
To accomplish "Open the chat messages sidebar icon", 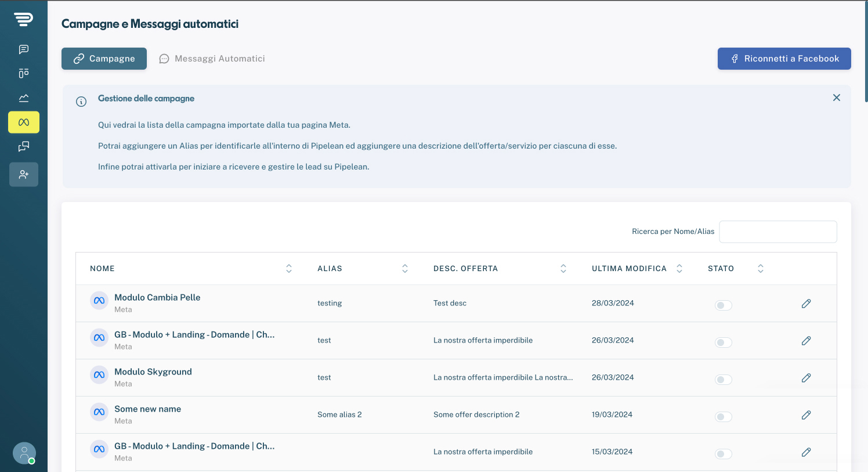I will (x=24, y=49).
